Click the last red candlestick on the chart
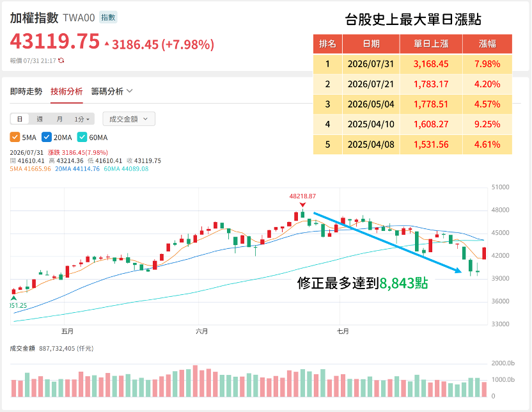 [484, 253]
